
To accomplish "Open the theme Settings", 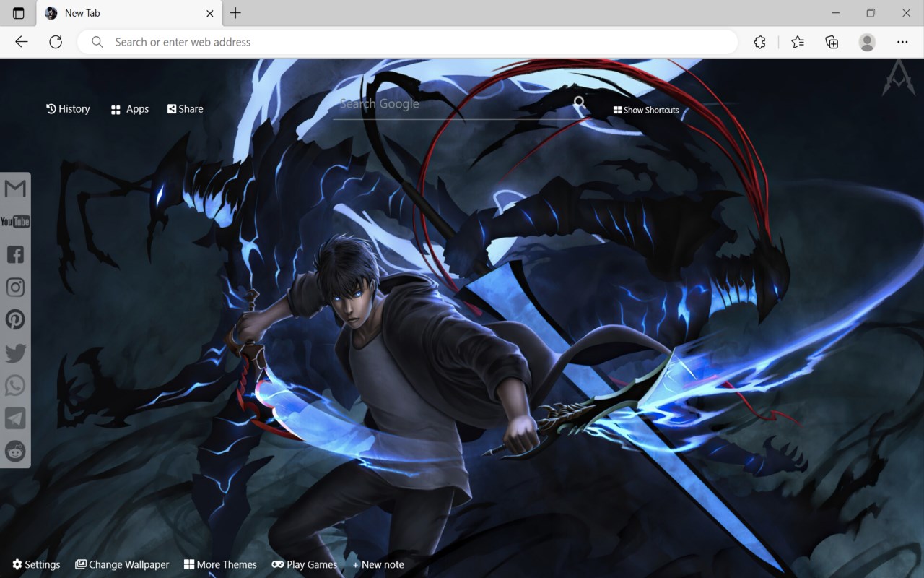I will coord(36,564).
